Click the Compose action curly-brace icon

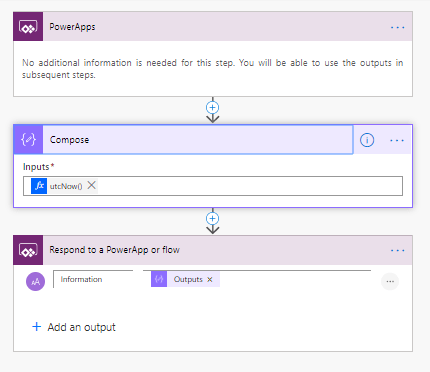click(28, 139)
